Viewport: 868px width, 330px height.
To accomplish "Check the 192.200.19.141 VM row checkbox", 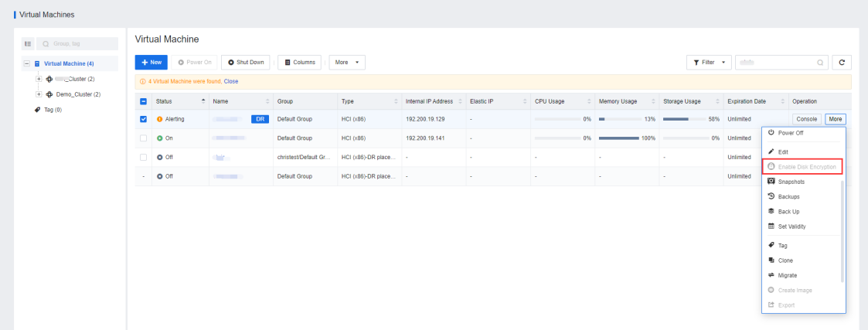I will click(143, 138).
